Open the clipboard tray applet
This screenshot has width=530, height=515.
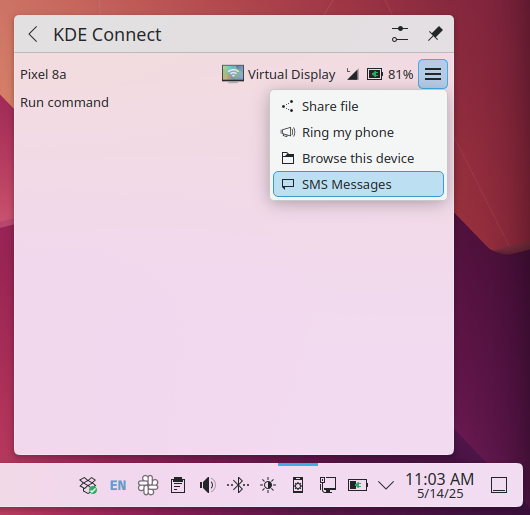coord(178,485)
